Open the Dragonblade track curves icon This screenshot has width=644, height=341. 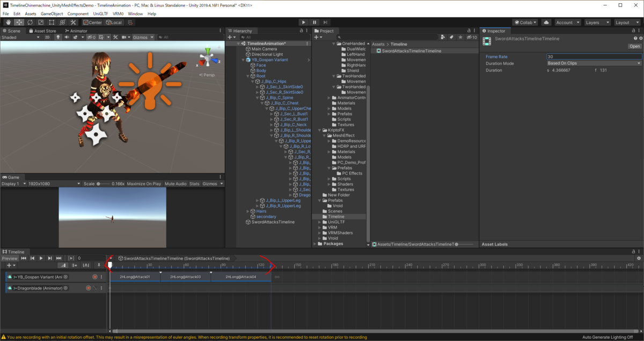click(x=95, y=288)
